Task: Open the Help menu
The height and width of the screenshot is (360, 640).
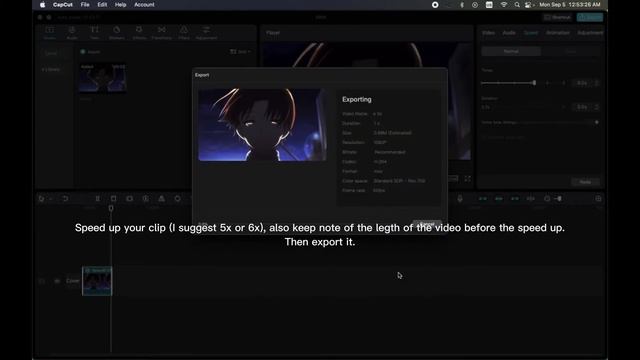Action: [x=120, y=4]
